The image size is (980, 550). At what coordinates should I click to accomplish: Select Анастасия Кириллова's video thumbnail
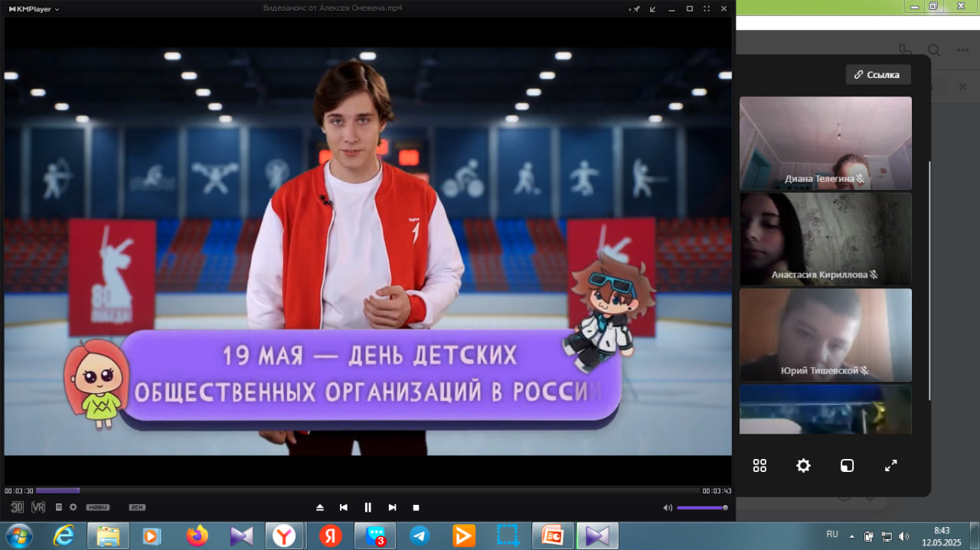pos(825,239)
